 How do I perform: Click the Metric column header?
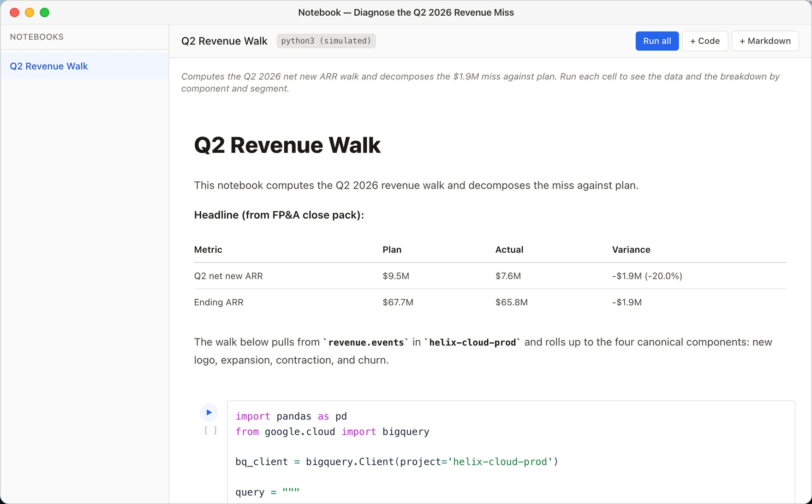click(208, 249)
